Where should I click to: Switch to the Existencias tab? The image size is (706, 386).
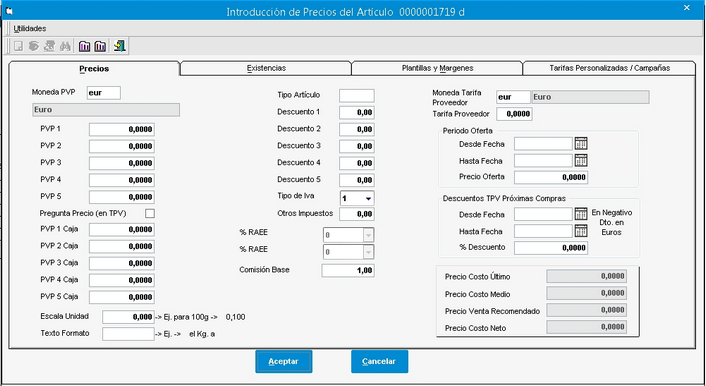coord(266,68)
